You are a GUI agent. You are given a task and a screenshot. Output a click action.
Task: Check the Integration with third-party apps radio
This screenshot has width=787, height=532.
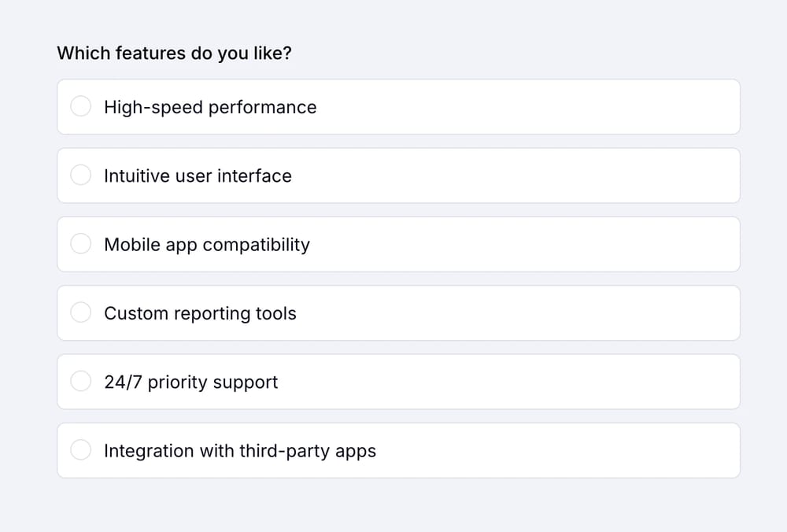pyautogui.click(x=81, y=450)
